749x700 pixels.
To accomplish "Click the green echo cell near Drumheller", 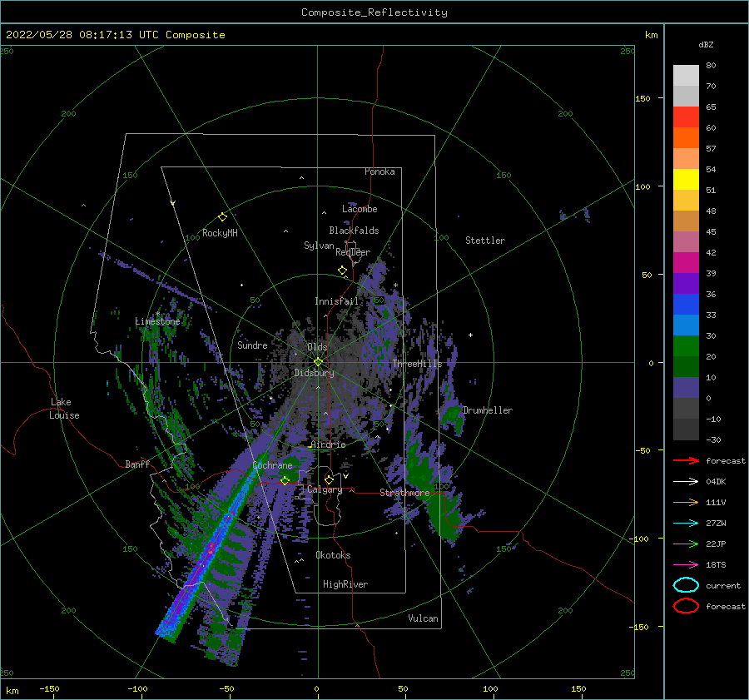I will coord(453,416).
